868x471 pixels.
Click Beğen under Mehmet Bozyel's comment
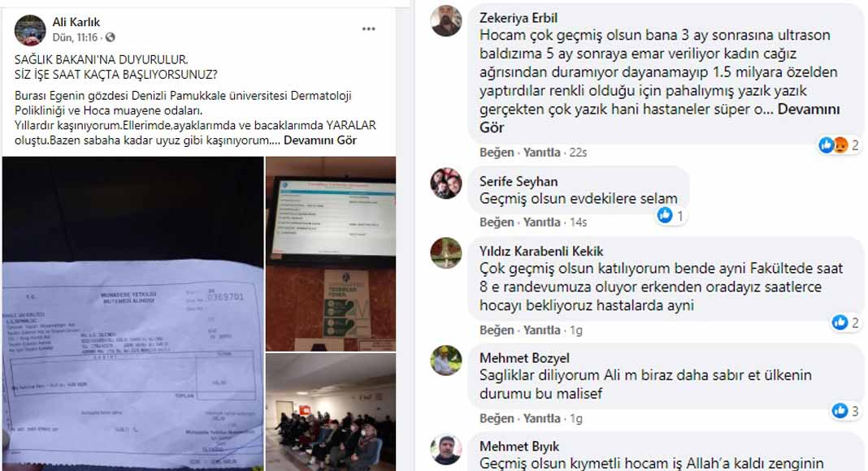(x=497, y=418)
